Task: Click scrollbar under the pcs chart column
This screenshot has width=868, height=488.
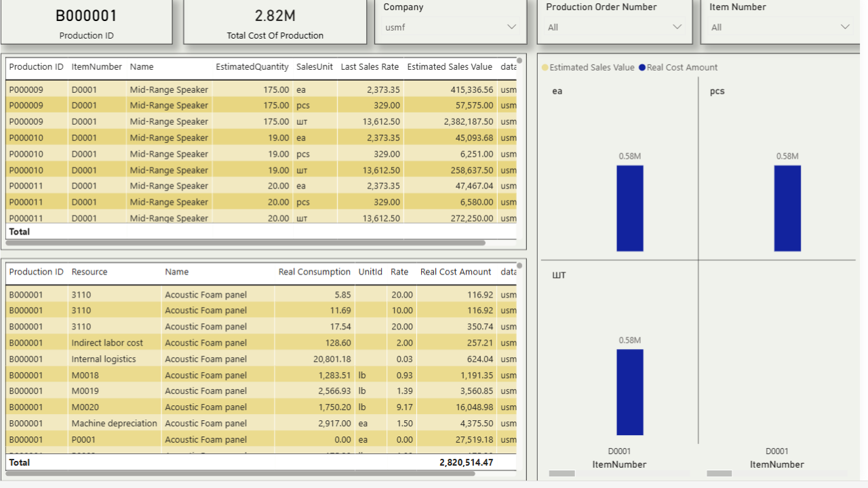Action: tap(719, 474)
